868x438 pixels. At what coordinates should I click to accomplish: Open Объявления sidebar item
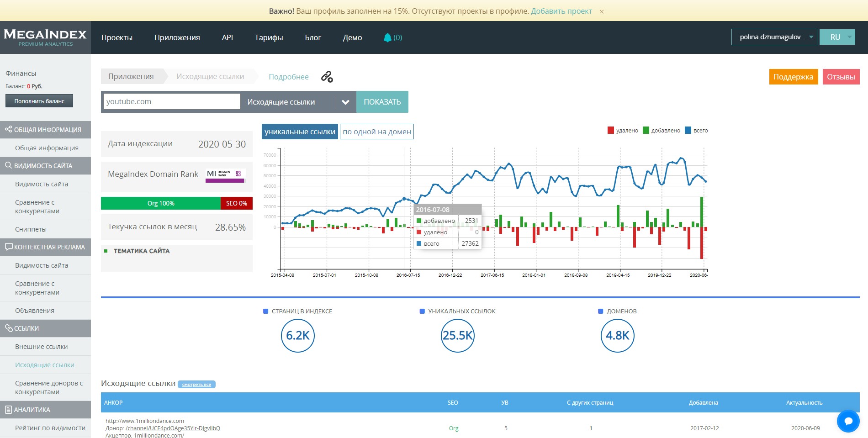point(35,311)
